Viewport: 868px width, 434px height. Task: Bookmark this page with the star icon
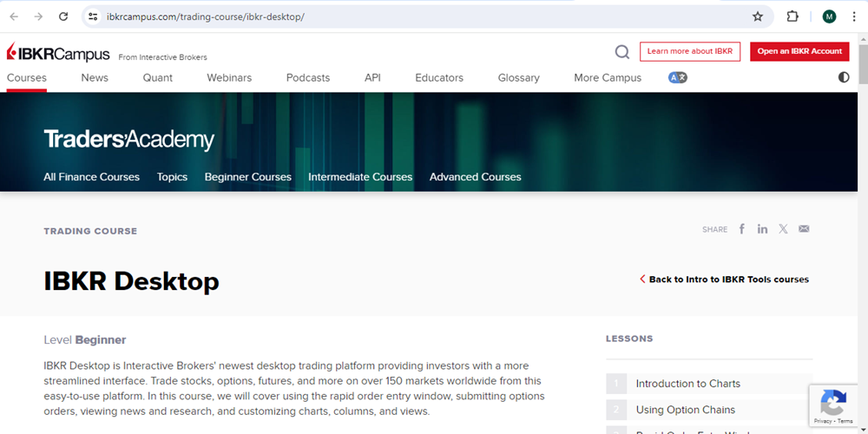click(758, 16)
